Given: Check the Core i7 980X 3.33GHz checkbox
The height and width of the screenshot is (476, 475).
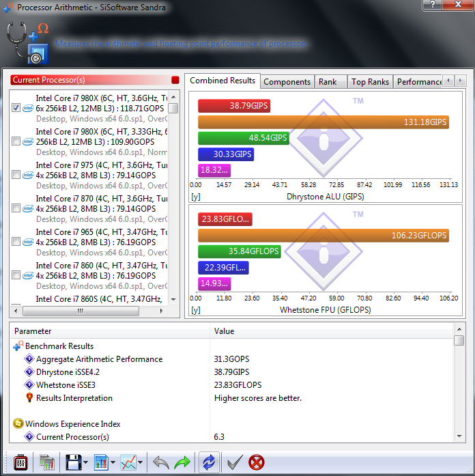Looking at the screenshot, I should [x=16, y=141].
